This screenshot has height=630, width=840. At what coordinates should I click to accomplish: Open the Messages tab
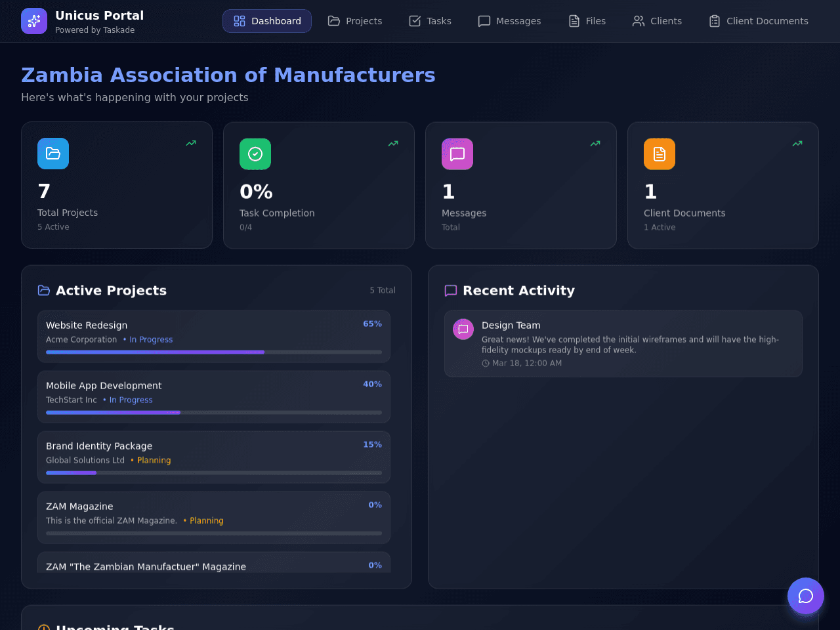tap(509, 21)
